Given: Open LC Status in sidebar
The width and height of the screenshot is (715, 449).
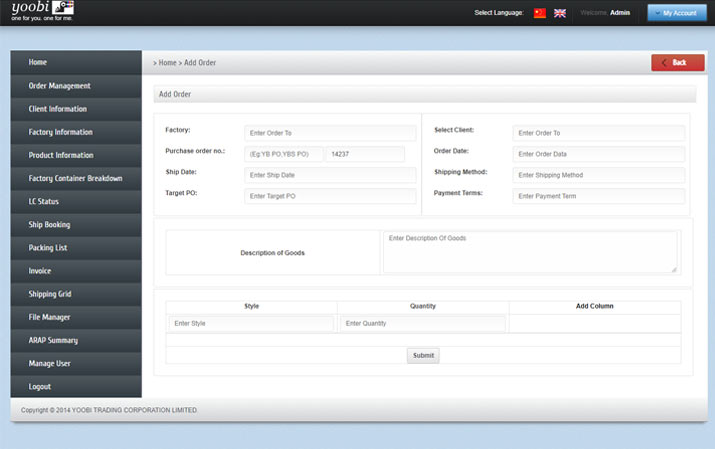Looking at the screenshot, I should tap(76, 201).
